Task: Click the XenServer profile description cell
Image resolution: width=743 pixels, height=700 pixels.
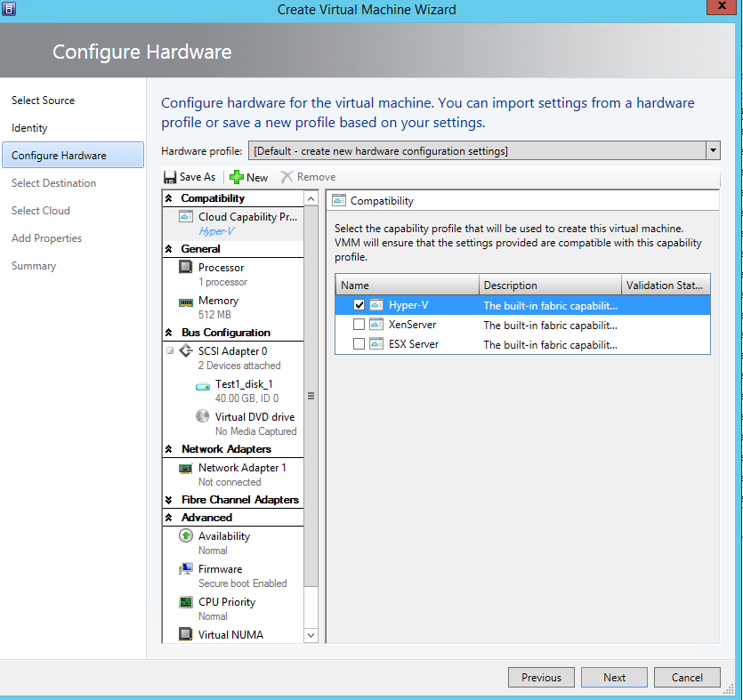Action: pos(550,325)
